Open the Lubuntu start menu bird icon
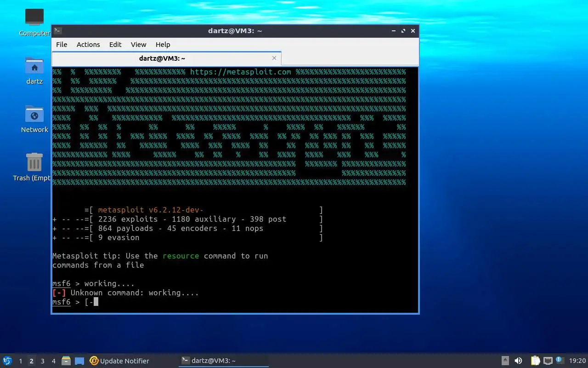Viewport: 588px width, 368px height. click(7, 361)
